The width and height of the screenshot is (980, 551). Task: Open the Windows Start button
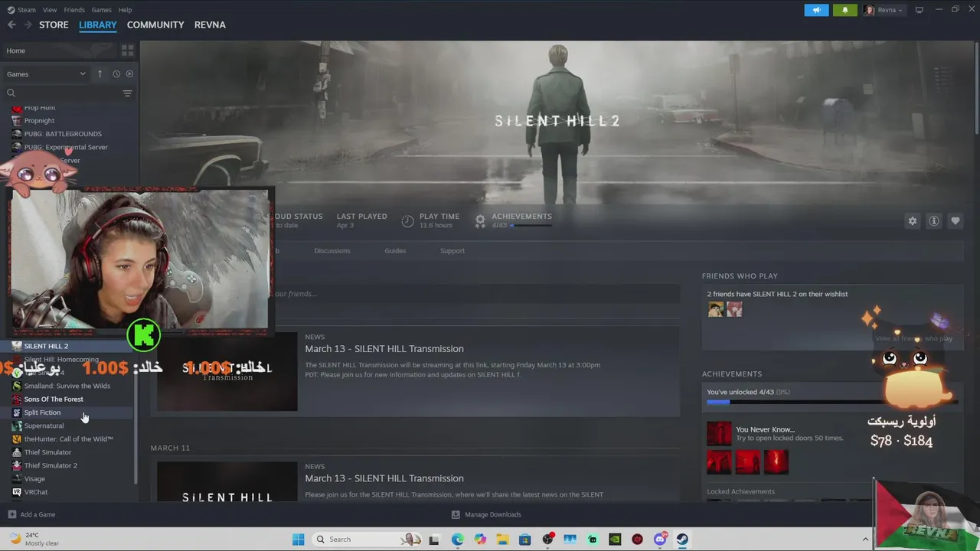click(299, 540)
